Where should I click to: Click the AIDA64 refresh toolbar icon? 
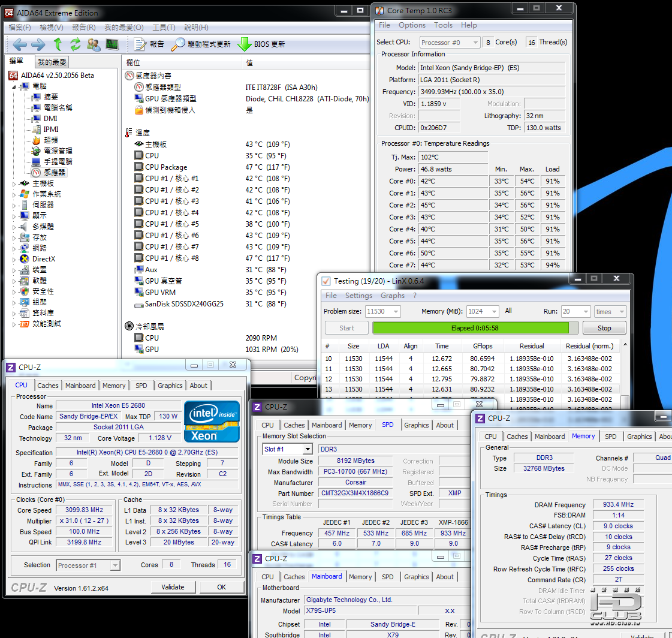(76, 44)
